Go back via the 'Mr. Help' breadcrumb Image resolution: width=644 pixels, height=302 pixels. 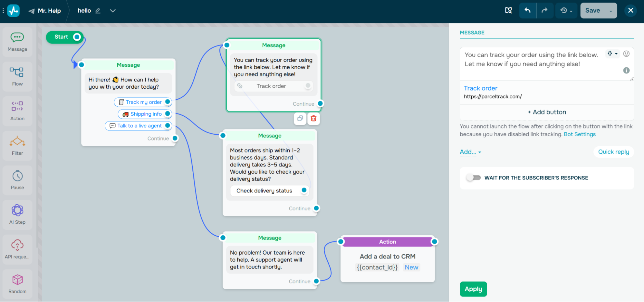coord(49,10)
